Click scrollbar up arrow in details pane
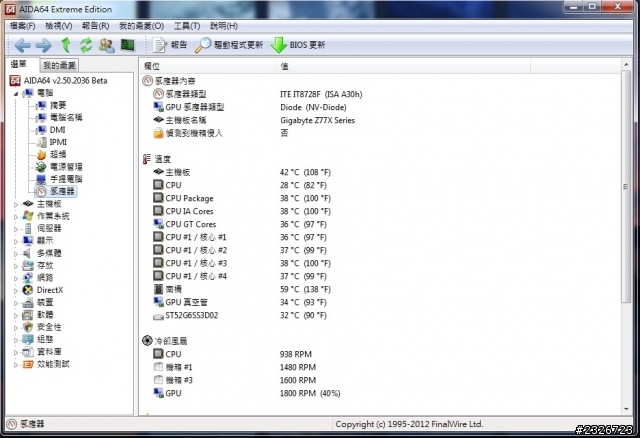 (626, 64)
